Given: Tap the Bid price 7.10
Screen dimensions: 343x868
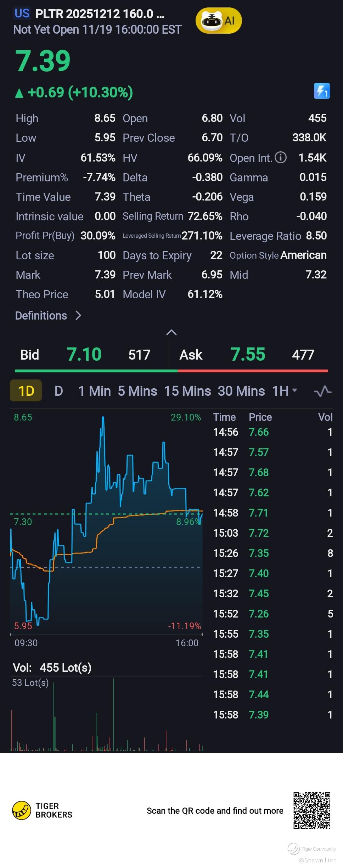Looking at the screenshot, I should coord(84,354).
